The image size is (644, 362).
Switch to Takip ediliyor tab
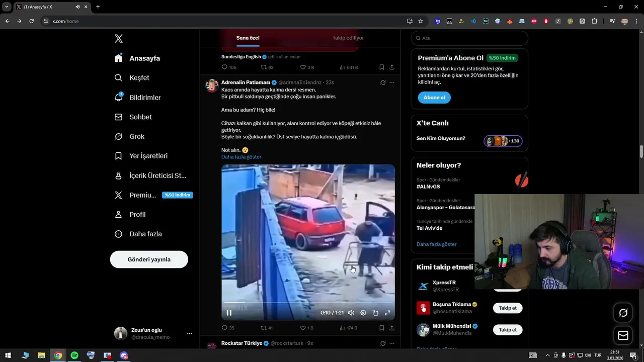348,38
